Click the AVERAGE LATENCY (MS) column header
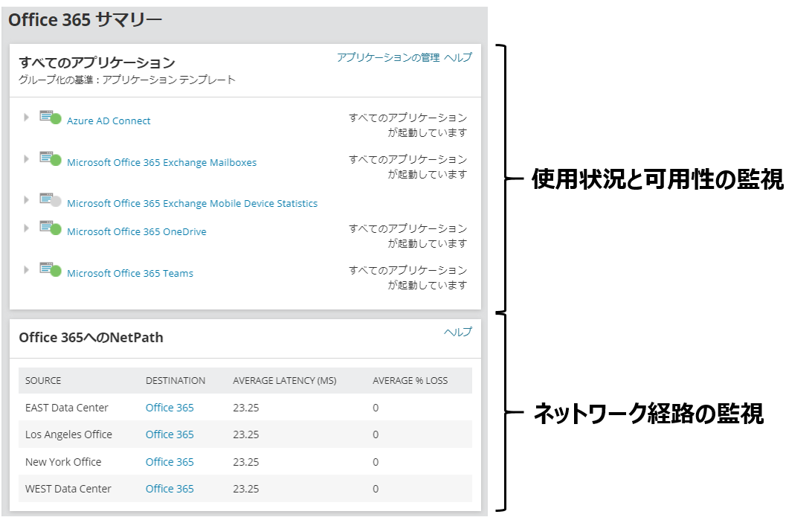 [285, 380]
